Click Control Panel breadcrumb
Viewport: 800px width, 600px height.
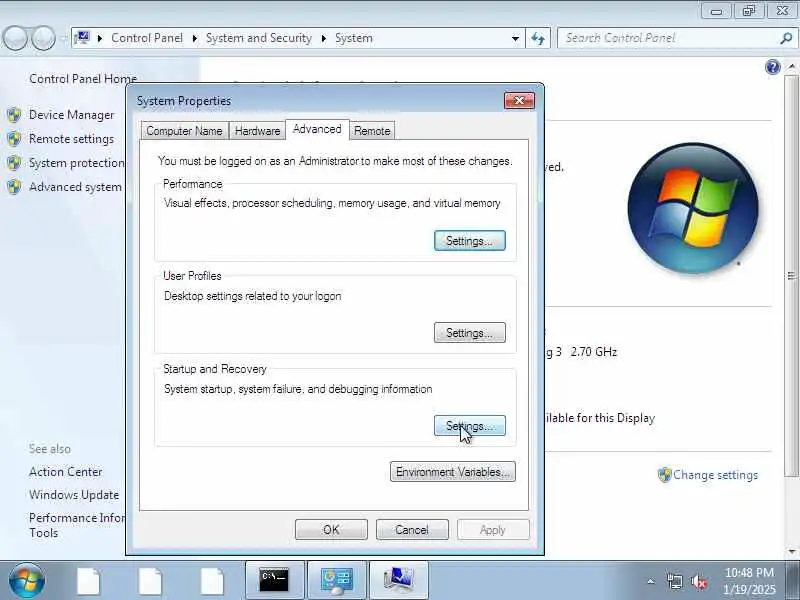point(147,38)
